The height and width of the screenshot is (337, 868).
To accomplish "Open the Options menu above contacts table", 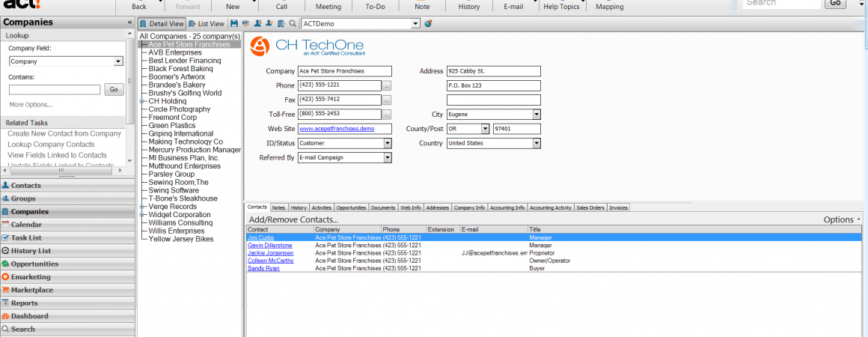I will (x=842, y=219).
